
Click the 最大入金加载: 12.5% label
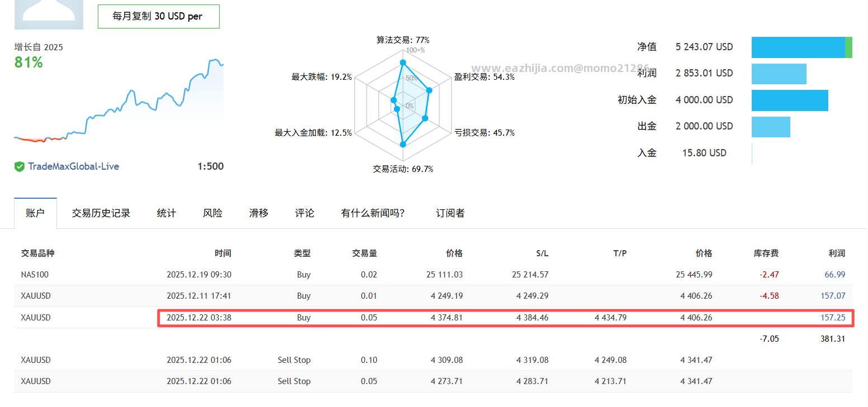313,133
